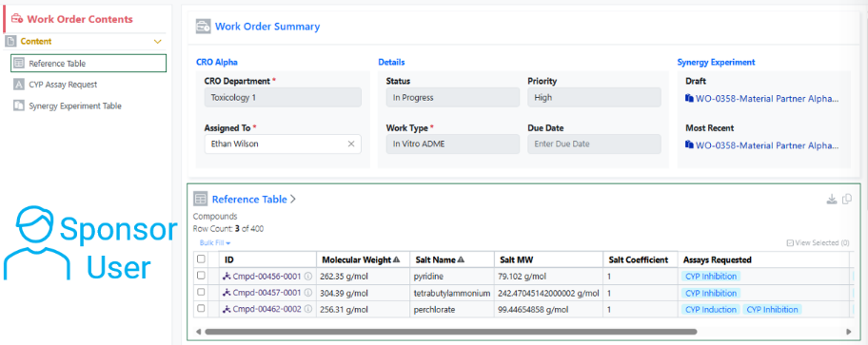Open the Status field In Progress
Screen dimensions: 868x345
click(453, 97)
